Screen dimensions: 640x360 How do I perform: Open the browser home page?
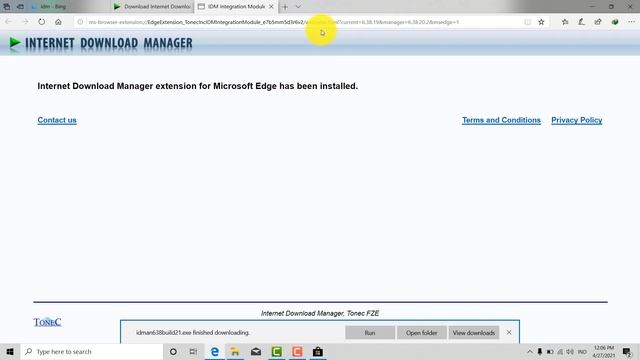pyautogui.click(x=58, y=22)
